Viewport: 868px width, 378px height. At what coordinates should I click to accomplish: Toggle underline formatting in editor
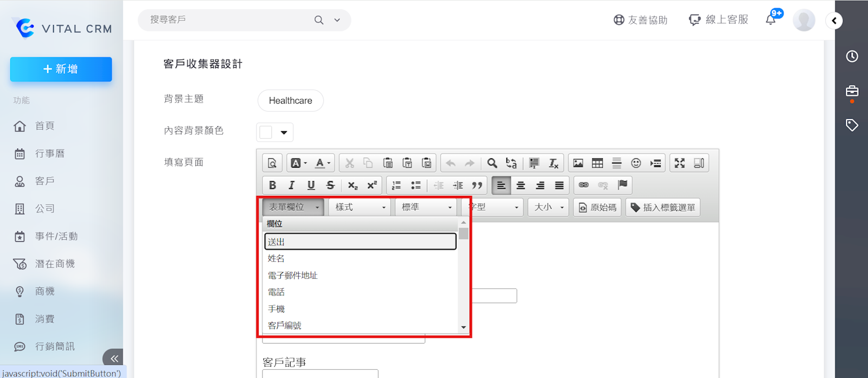311,185
